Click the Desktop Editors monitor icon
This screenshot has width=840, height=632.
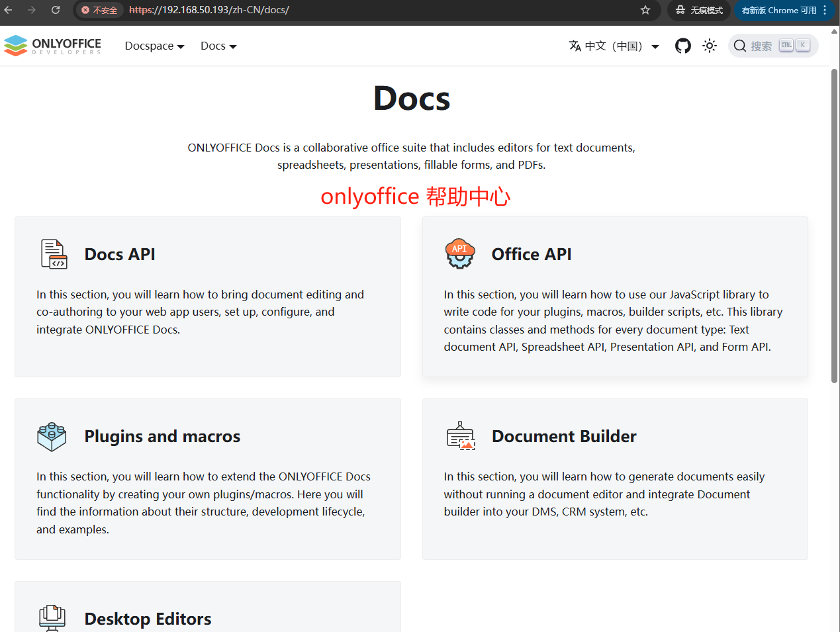[x=52, y=618]
